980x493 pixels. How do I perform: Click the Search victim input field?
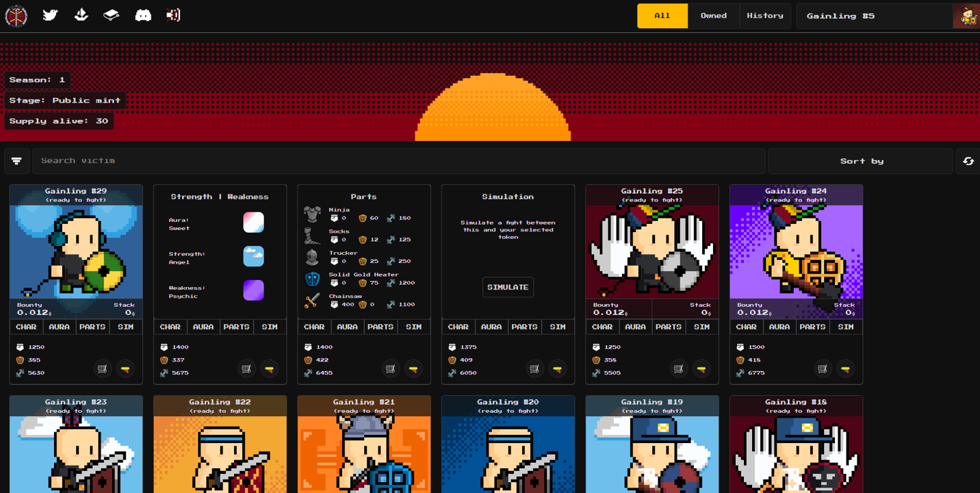point(398,161)
